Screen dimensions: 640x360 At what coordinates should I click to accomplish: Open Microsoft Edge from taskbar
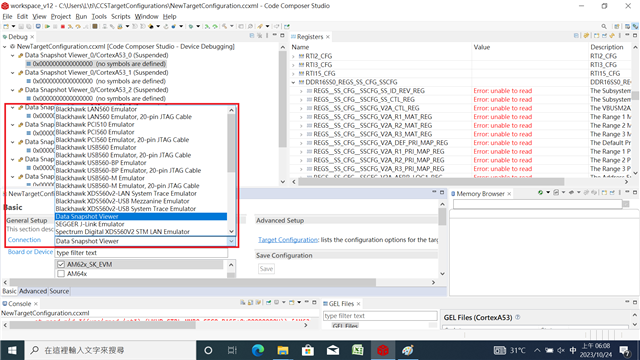(x=258, y=350)
